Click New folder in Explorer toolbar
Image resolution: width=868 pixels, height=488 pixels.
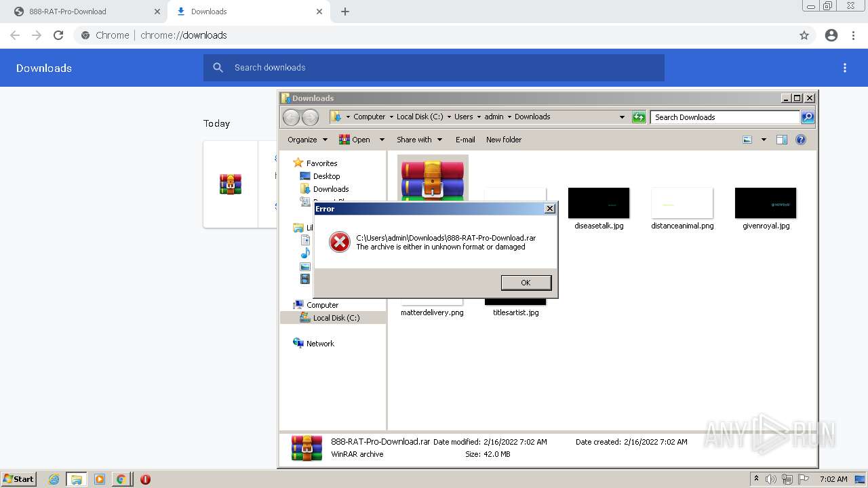(504, 140)
